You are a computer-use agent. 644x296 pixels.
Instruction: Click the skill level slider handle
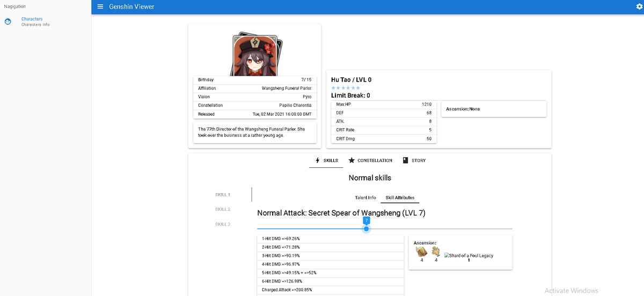tap(367, 229)
